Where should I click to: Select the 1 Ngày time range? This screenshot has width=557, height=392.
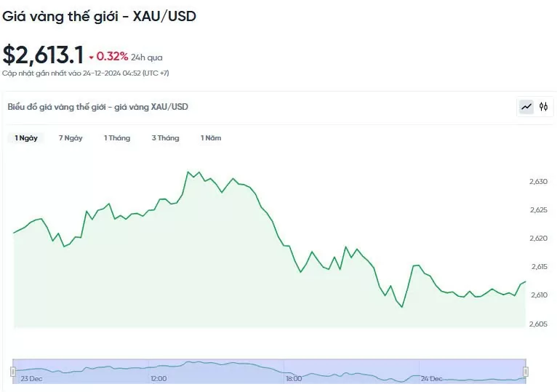pos(26,138)
